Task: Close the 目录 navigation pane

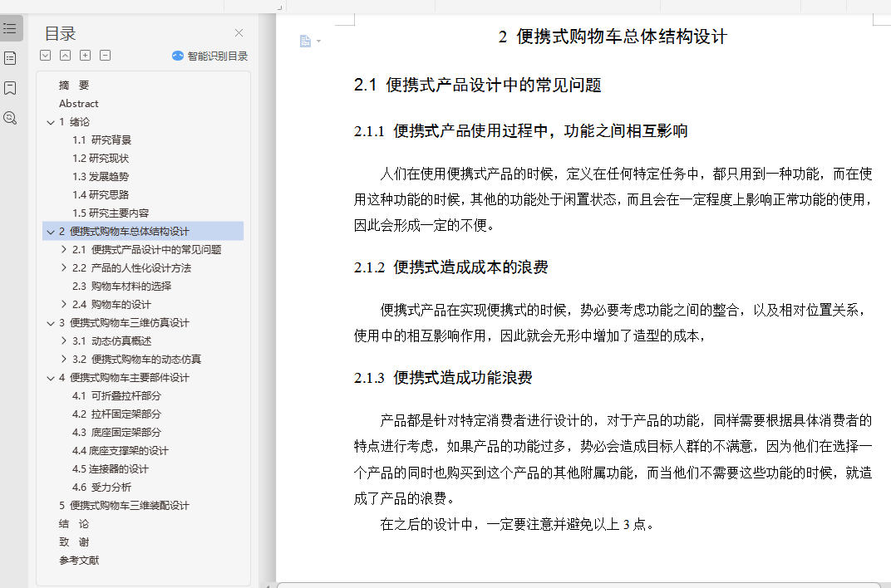Action: point(239,33)
